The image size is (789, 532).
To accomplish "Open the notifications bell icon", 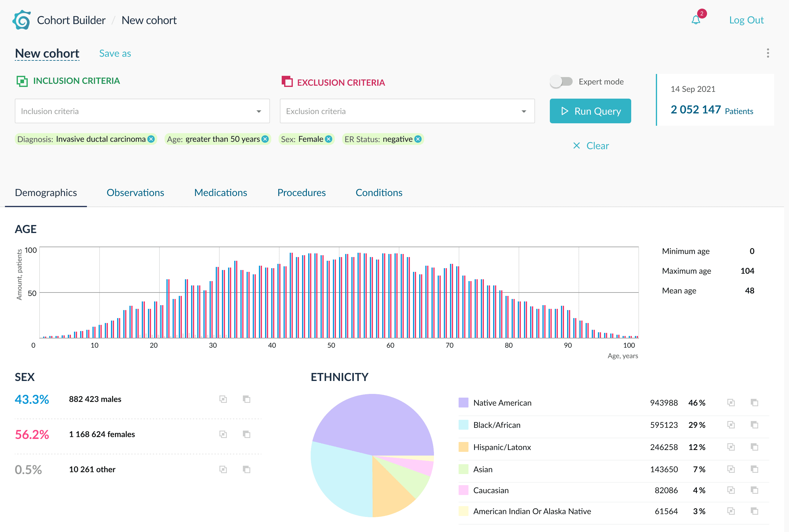I will click(696, 20).
